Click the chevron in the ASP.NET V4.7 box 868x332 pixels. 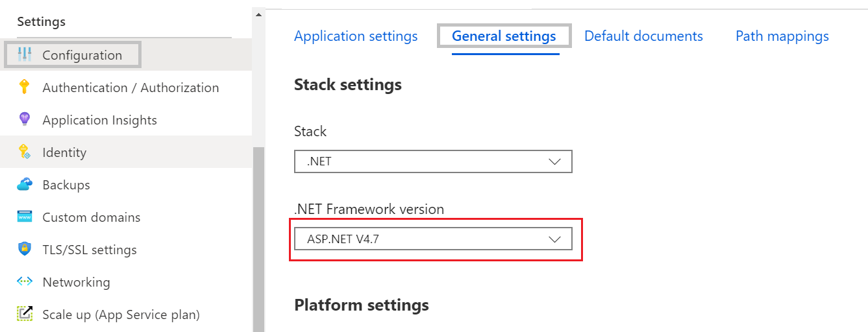click(x=554, y=239)
